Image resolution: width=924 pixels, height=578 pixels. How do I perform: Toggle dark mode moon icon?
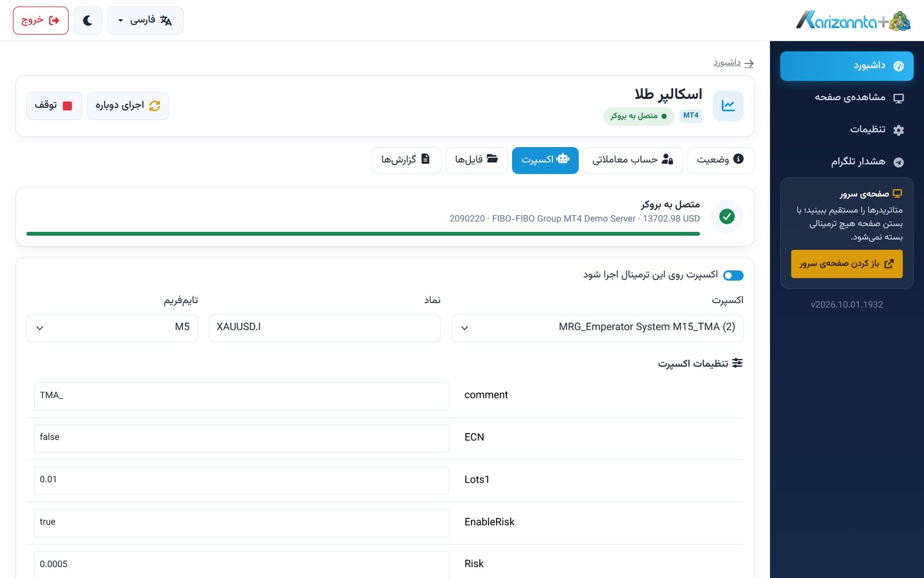(x=88, y=21)
